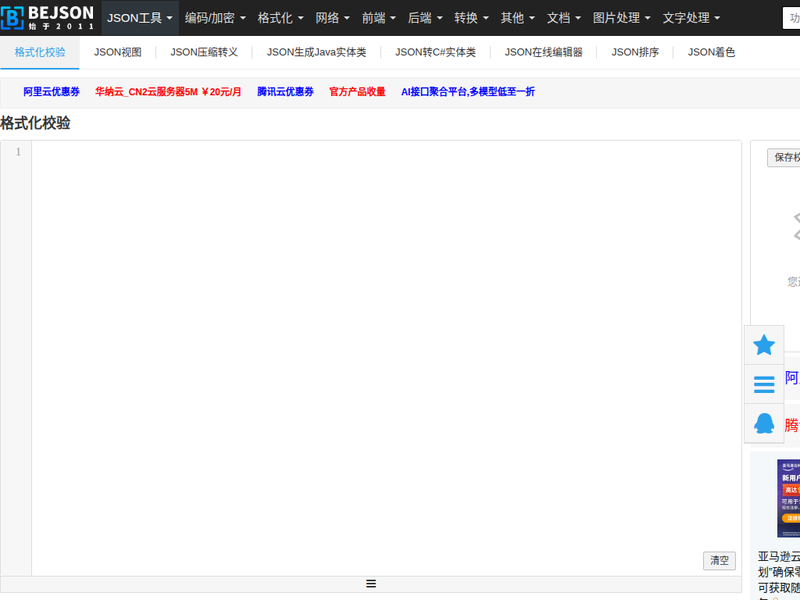Open the 阿里云优惠券 promo link

(52, 92)
